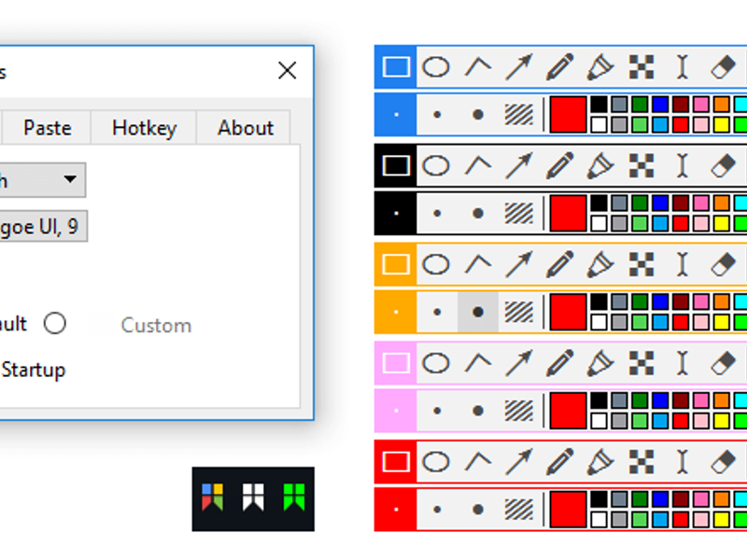This screenshot has height=560, width=747.
Task: Pick black swatch in black toolbar
Action: [x=599, y=203]
